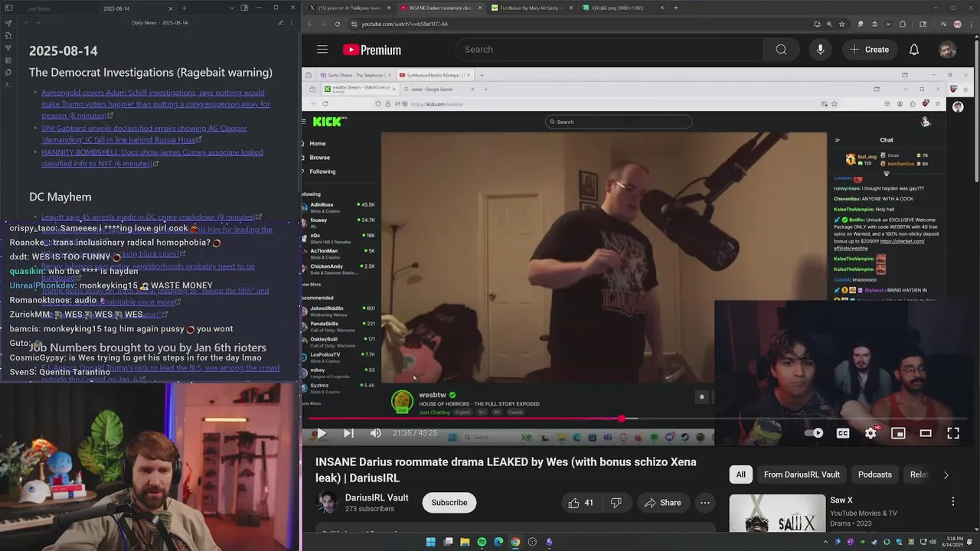Open the HANNITY BOMBSHELL link
This screenshot has height=551, width=980.
[x=152, y=158]
